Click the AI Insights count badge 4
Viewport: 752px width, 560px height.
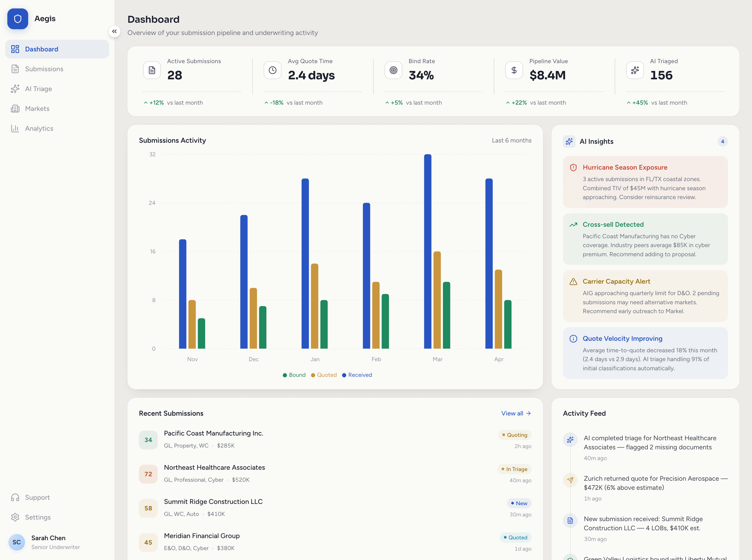click(x=722, y=141)
